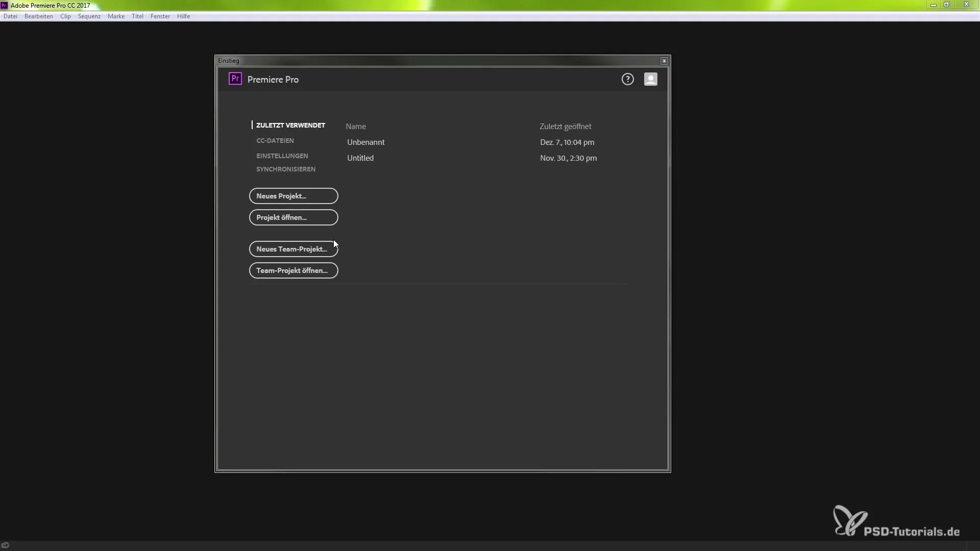
Task: Open the Fenster menu
Action: (160, 16)
